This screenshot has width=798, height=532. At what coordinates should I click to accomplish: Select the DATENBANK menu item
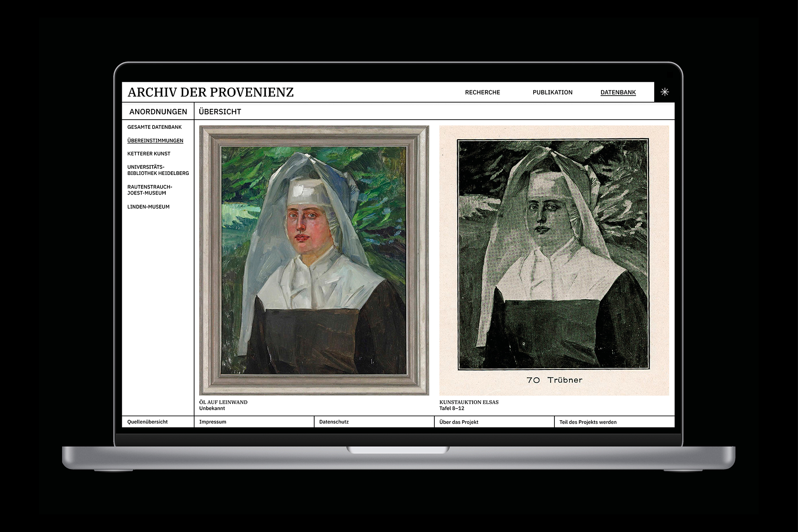(x=618, y=92)
